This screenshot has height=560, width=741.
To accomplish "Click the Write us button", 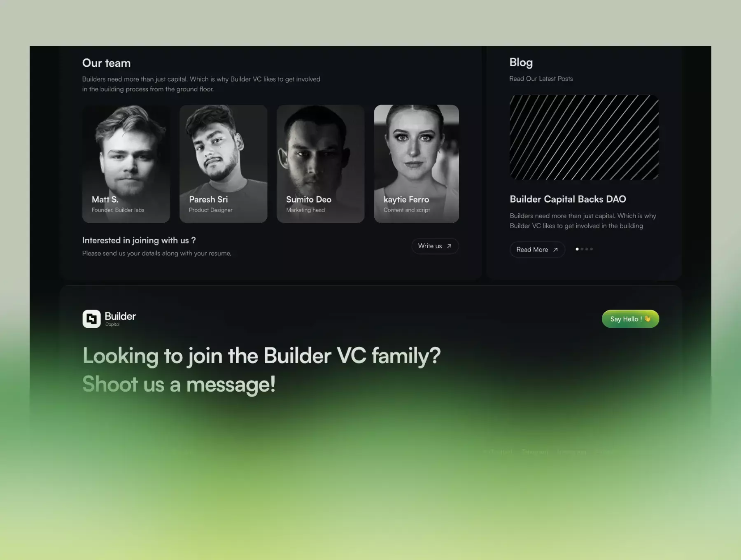I will (x=435, y=246).
